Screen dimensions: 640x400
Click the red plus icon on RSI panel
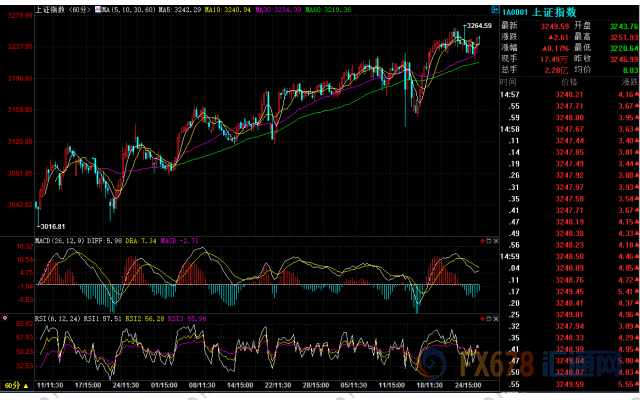click(482, 318)
